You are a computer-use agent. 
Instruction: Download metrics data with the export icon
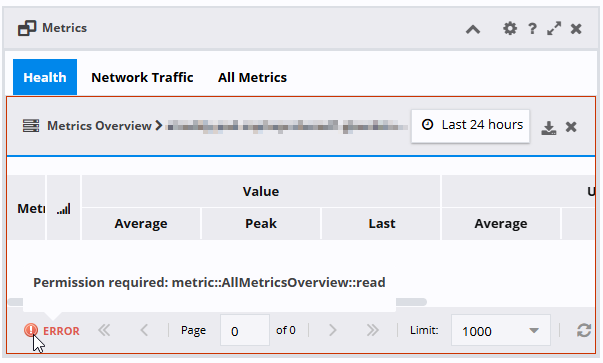[549, 128]
